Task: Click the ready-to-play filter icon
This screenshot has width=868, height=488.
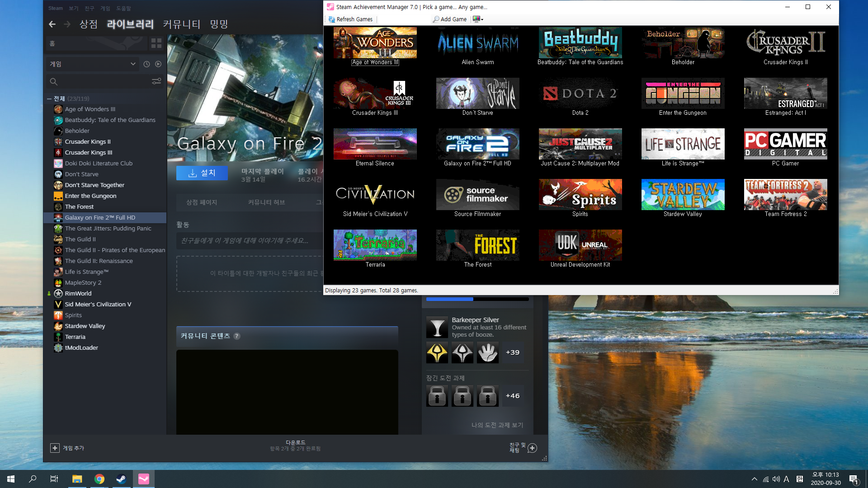Action: 158,64
